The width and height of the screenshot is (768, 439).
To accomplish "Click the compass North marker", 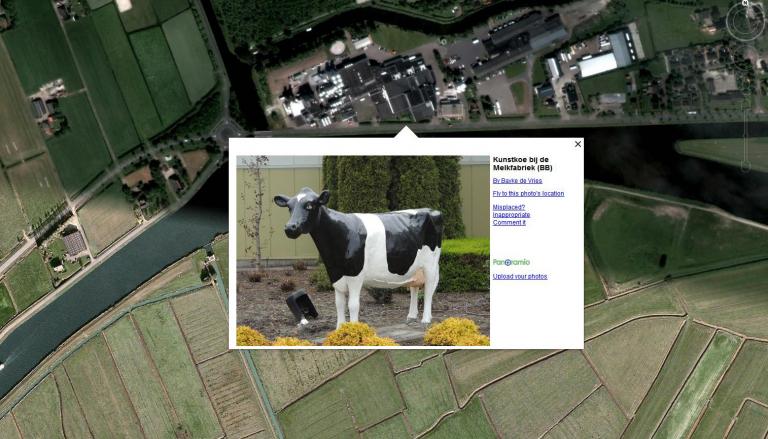I will (x=745, y=2).
